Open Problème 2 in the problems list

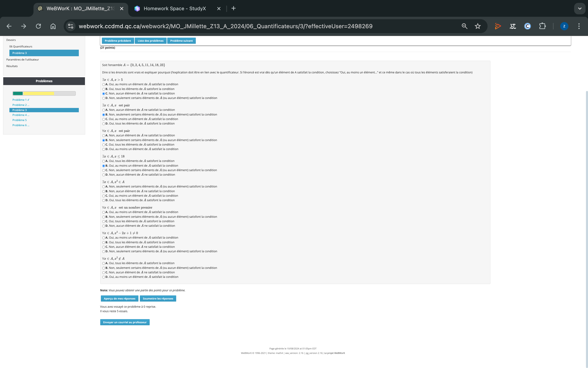pos(21,105)
